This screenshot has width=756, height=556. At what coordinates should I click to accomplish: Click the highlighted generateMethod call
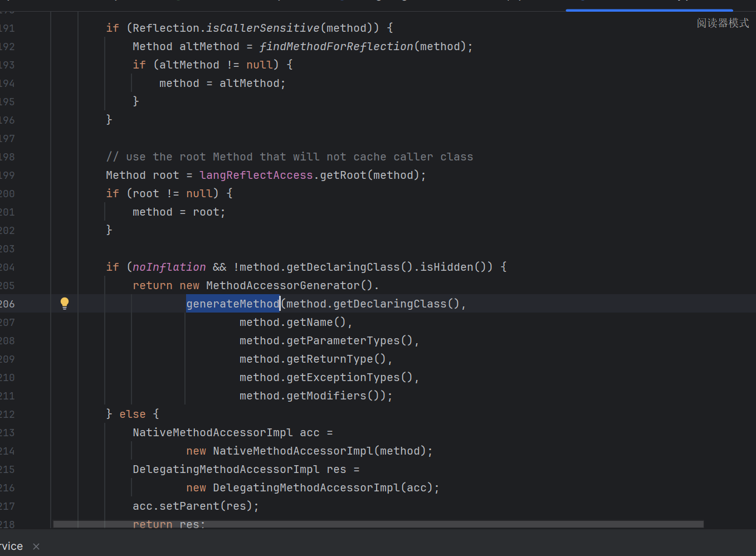[x=233, y=304]
